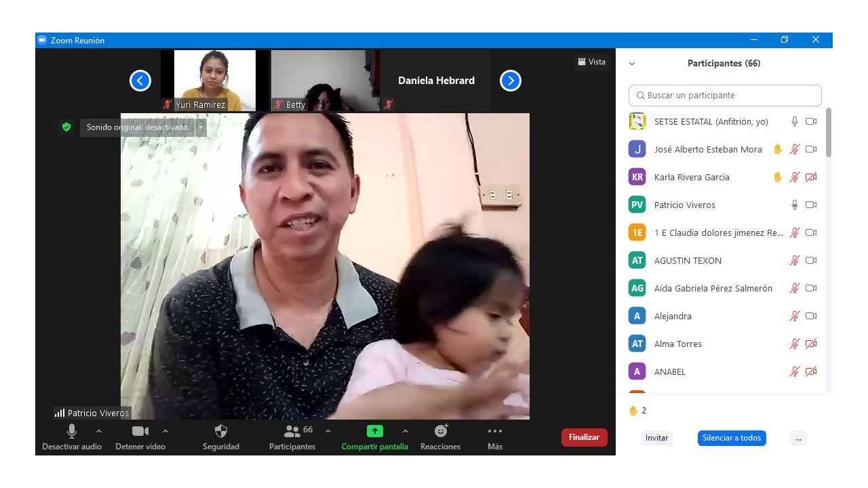The width and height of the screenshot is (868, 488).
Task: Click ANABEL muted microphone icon
Action: click(x=795, y=371)
